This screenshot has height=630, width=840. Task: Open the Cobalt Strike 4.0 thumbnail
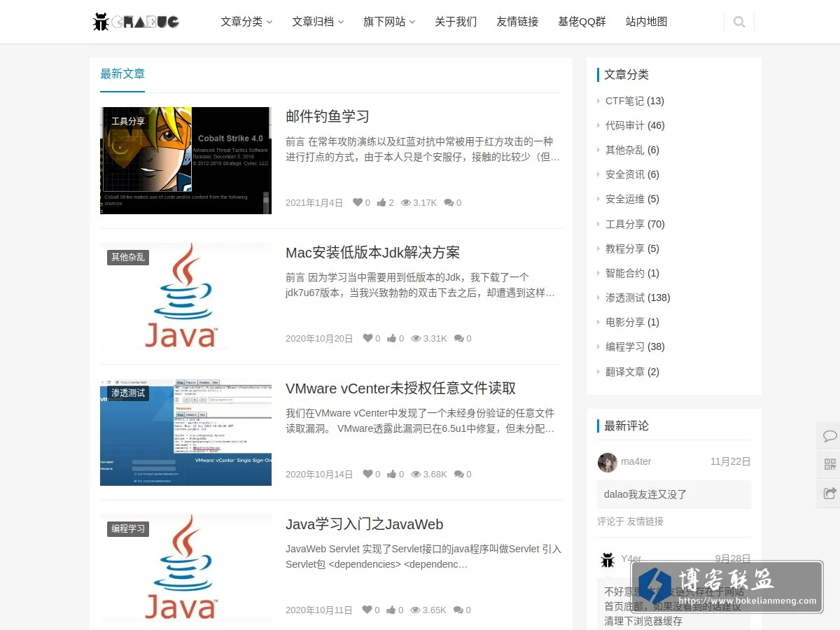pos(185,160)
